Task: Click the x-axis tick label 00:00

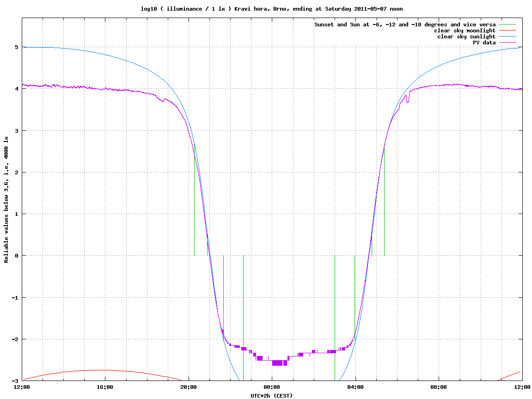Action: coord(272,387)
